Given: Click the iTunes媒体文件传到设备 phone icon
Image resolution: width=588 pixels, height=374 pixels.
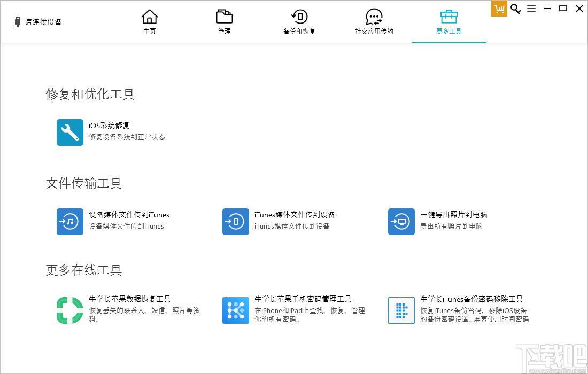Looking at the screenshot, I should [236, 222].
